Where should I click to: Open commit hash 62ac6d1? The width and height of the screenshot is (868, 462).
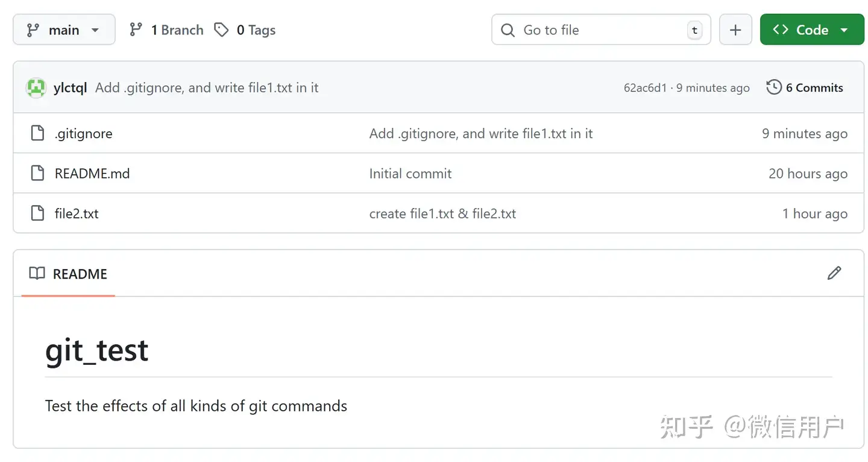click(x=645, y=88)
